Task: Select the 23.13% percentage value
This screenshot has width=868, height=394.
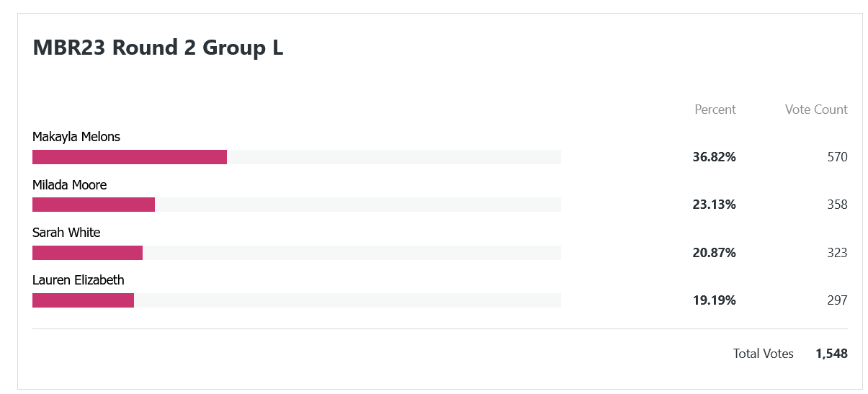Action: (x=715, y=205)
